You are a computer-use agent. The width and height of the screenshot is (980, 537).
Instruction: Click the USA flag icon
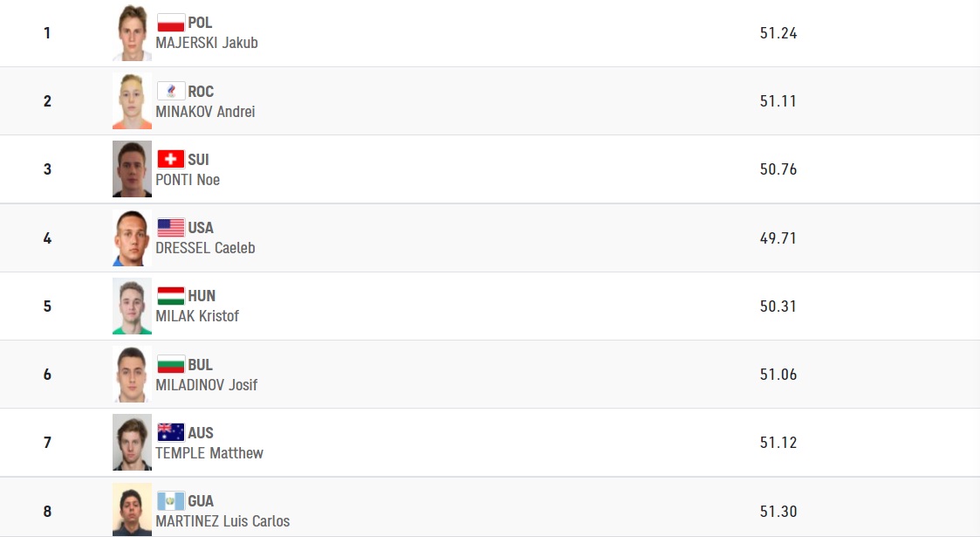pos(171,228)
